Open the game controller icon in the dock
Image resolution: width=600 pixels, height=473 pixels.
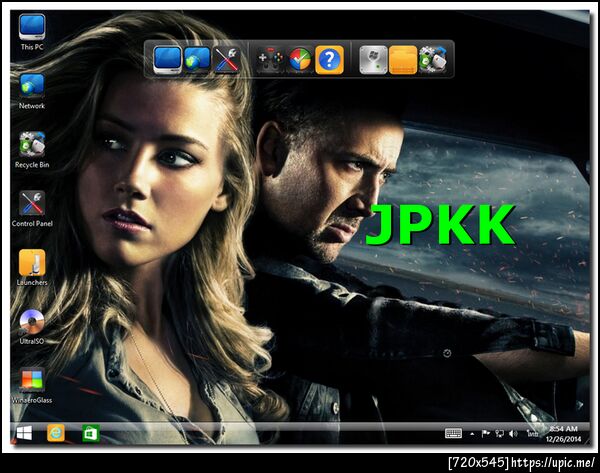tap(271, 60)
